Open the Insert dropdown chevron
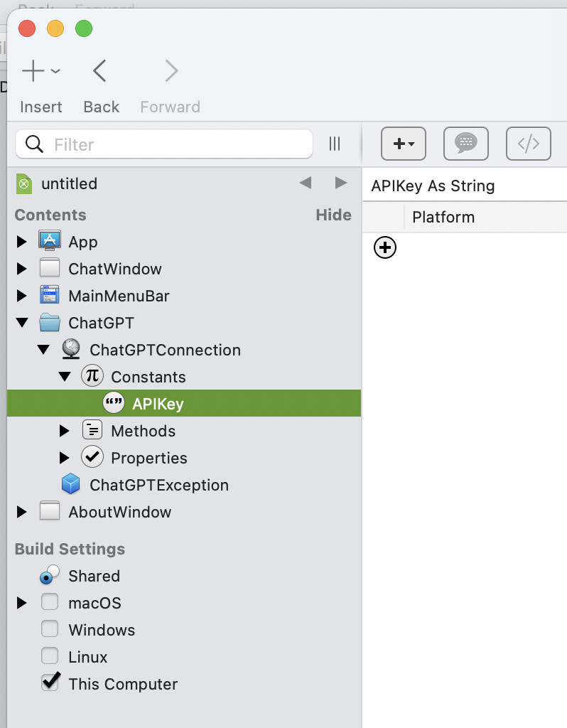Viewport: 567px width, 728px height. click(x=55, y=71)
